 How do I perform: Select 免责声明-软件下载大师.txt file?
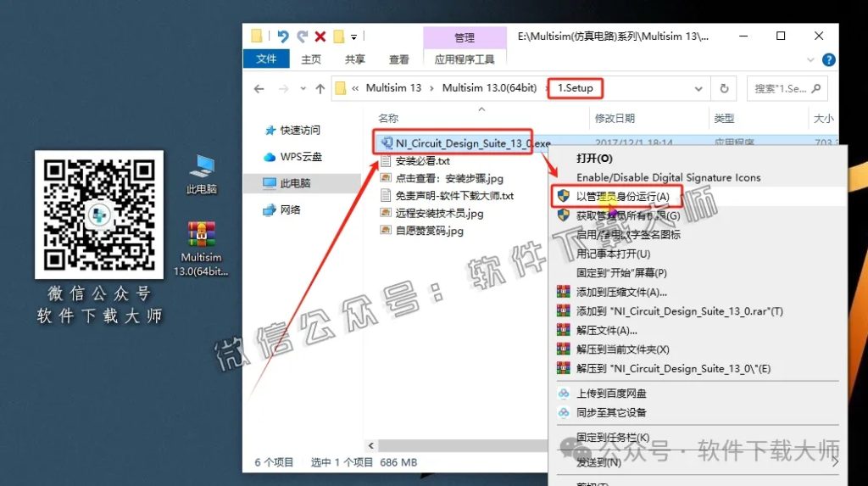(454, 196)
